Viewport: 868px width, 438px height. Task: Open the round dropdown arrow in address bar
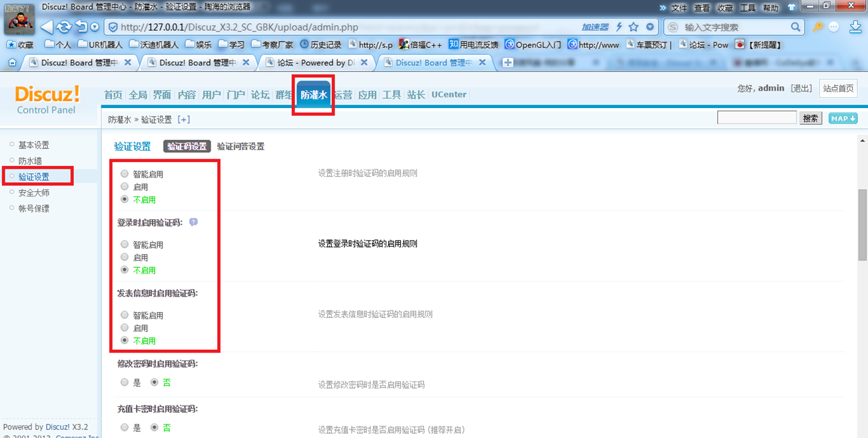coord(650,27)
